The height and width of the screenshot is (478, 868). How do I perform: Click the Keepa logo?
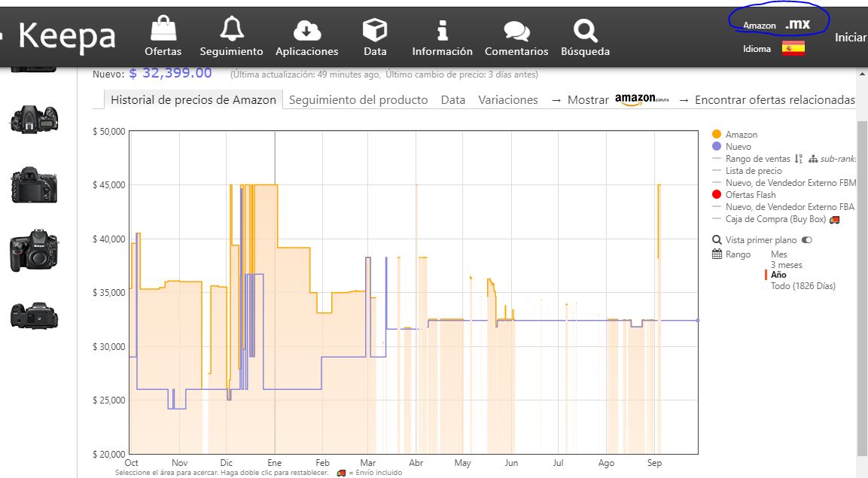[67, 37]
